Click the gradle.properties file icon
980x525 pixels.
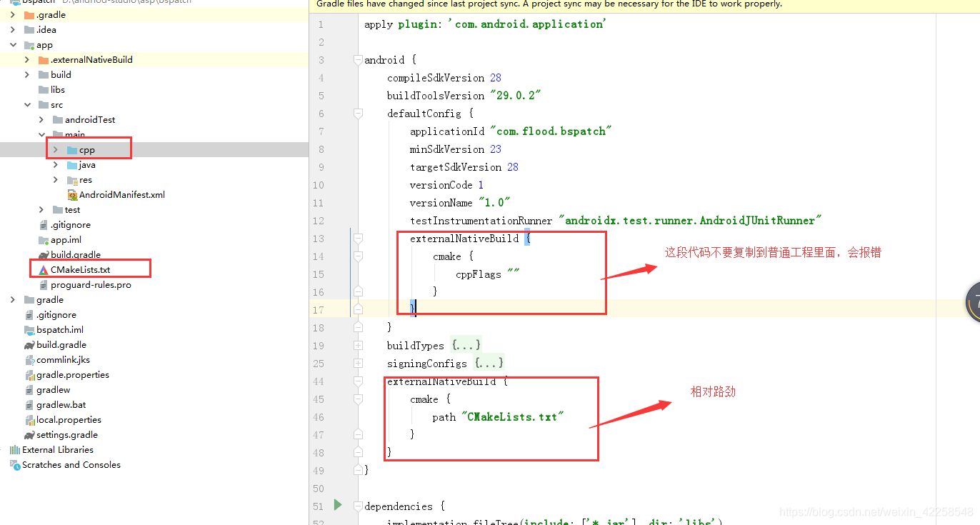(x=29, y=375)
